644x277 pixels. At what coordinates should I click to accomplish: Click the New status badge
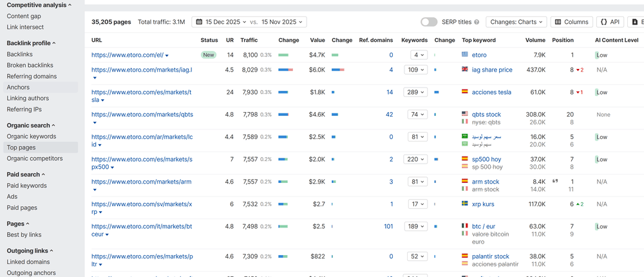point(209,55)
